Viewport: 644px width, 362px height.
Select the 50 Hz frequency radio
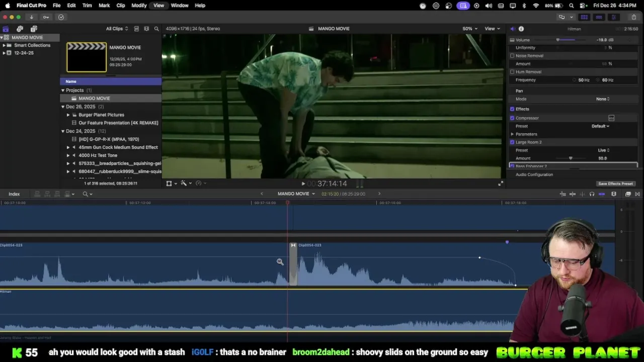(575, 80)
